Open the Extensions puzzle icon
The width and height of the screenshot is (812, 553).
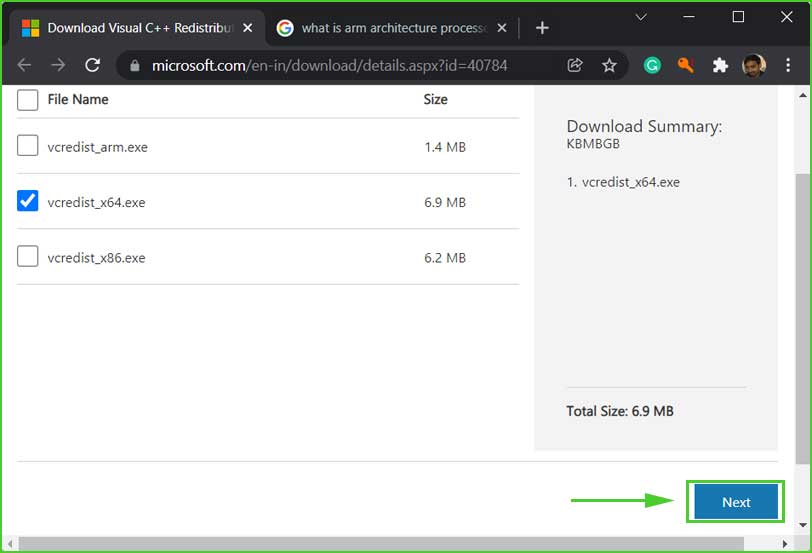pos(720,65)
